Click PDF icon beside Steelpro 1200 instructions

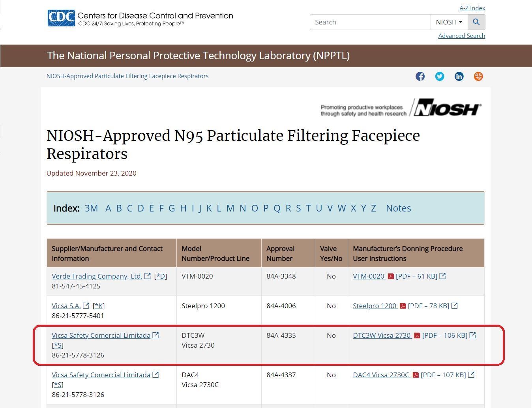tap(403, 306)
